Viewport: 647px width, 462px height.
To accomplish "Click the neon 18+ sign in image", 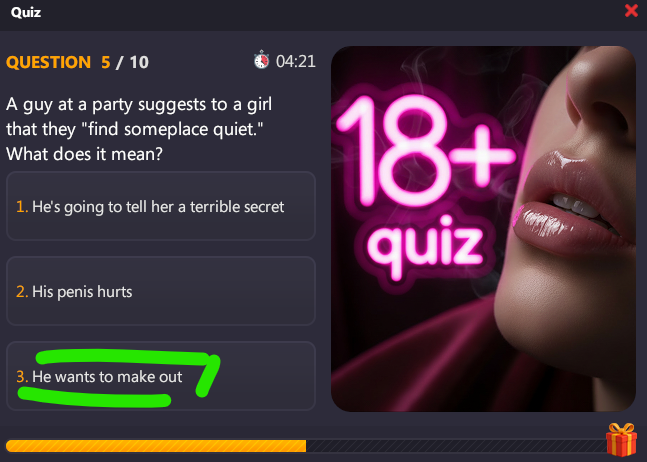I will click(425, 151).
